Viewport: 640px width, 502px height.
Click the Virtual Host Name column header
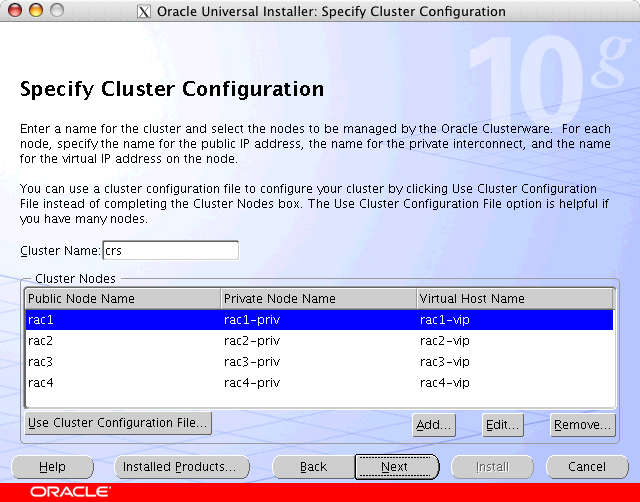click(514, 299)
